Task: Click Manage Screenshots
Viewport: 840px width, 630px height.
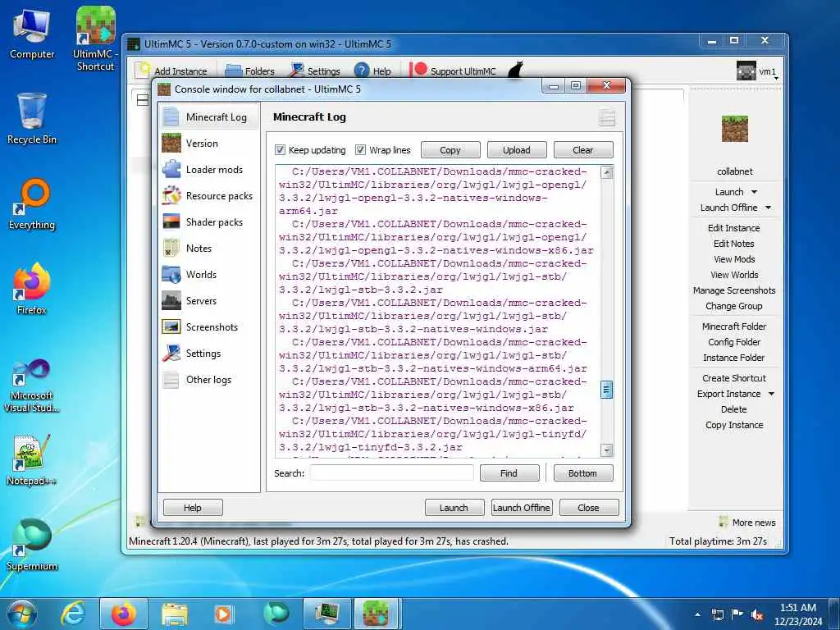Action: click(x=734, y=290)
